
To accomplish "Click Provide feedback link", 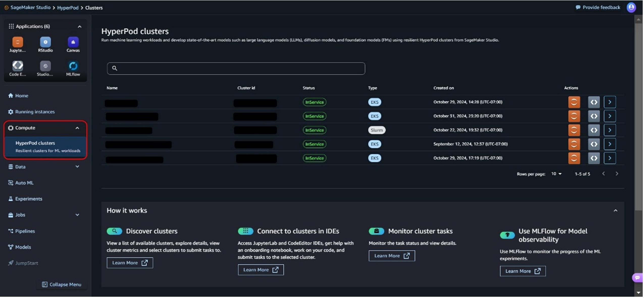I will pyautogui.click(x=599, y=7).
